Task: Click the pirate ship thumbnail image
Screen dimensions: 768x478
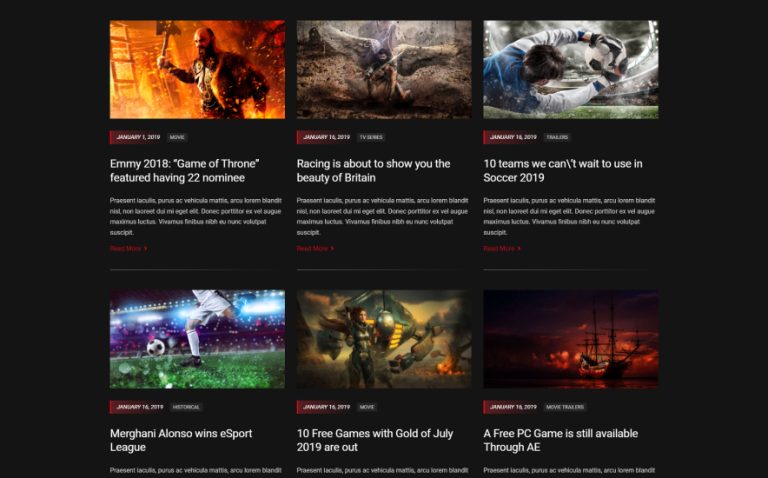Action: point(570,339)
